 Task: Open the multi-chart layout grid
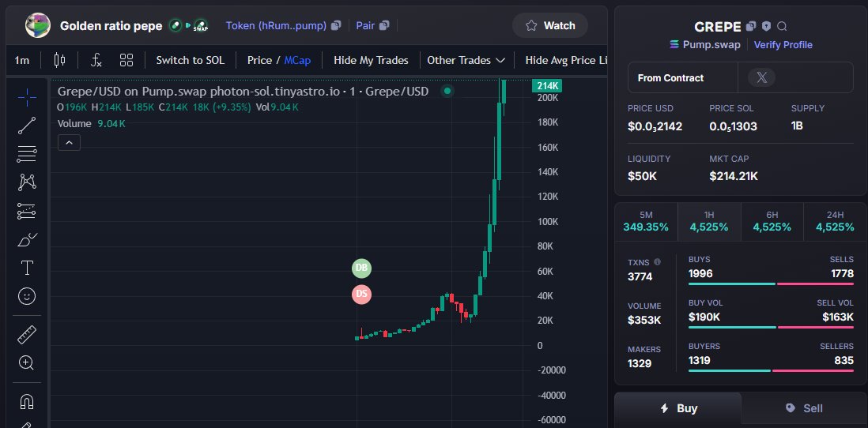126,60
